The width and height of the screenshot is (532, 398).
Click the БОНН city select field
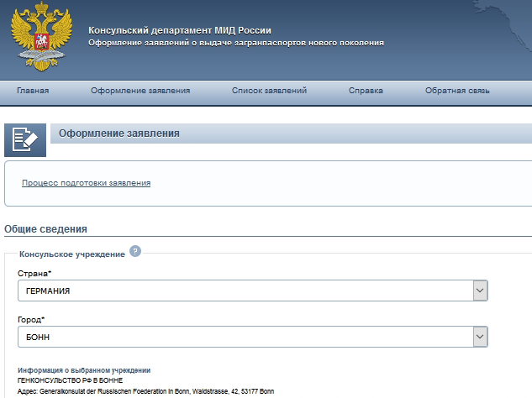[x=253, y=337]
